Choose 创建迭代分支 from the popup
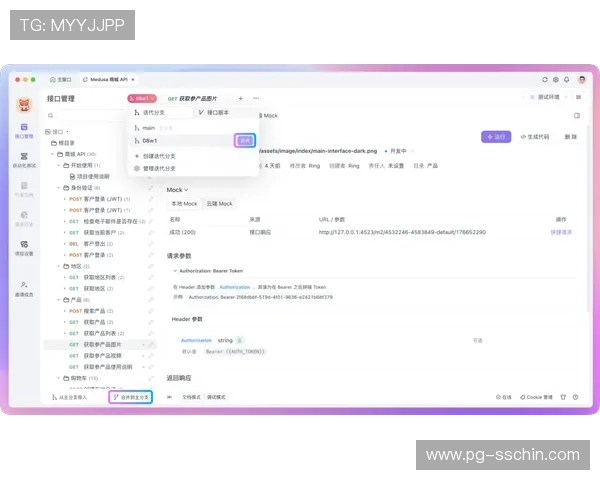600x480 pixels. pyautogui.click(x=158, y=156)
